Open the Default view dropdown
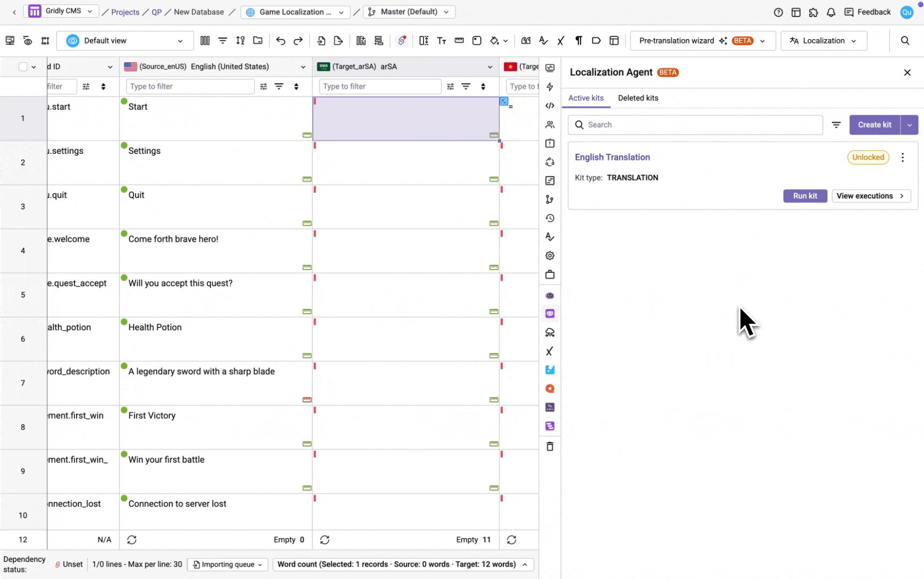924x579 pixels. pos(126,41)
